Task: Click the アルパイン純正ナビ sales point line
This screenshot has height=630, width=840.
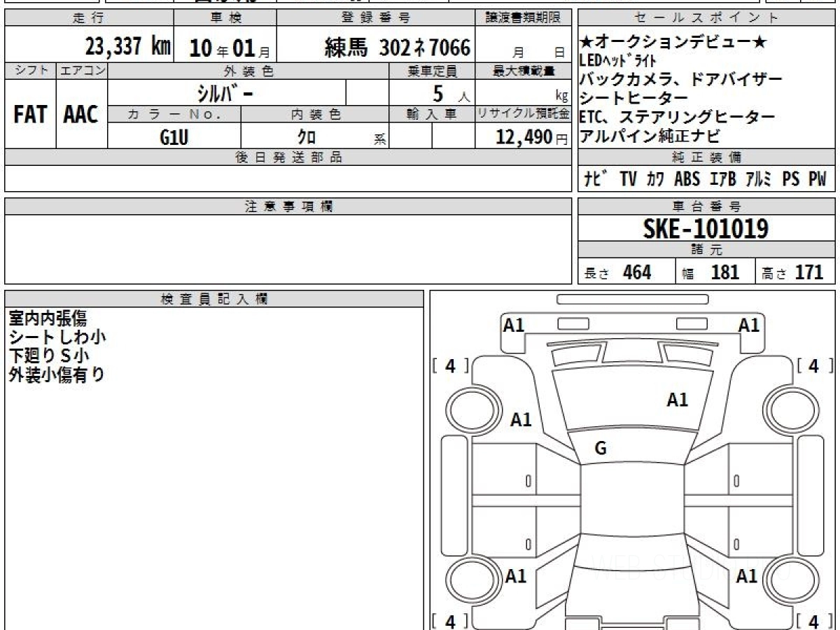Action: click(650, 136)
